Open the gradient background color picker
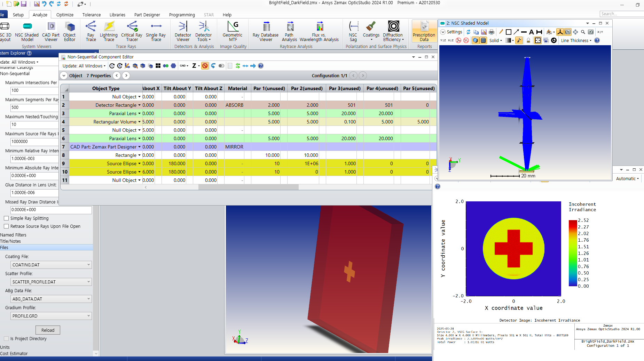The height and width of the screenshot is (361, 644). click(510, 40)
